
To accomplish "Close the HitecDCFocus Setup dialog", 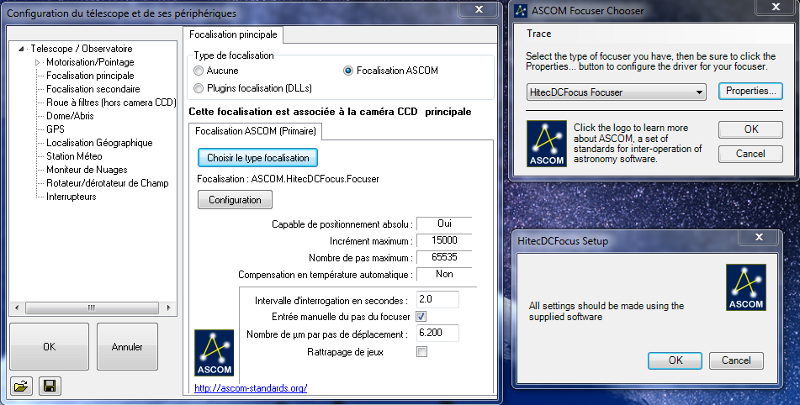I will (x=766, y=240).
